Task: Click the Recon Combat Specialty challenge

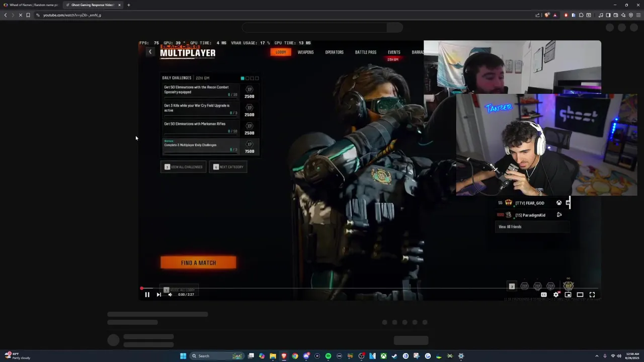Action: point(210,91)
